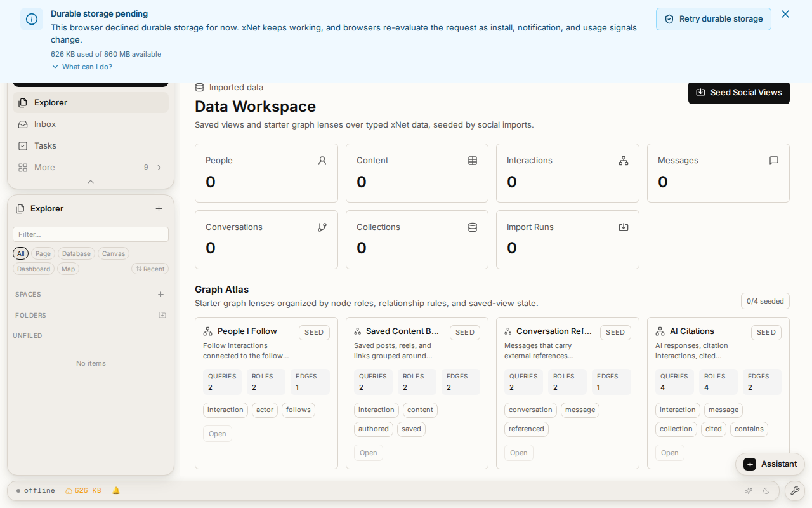Click the chat icon on Messages card
Viewport: 812px width, 508px height.
[x=774, y=161]
